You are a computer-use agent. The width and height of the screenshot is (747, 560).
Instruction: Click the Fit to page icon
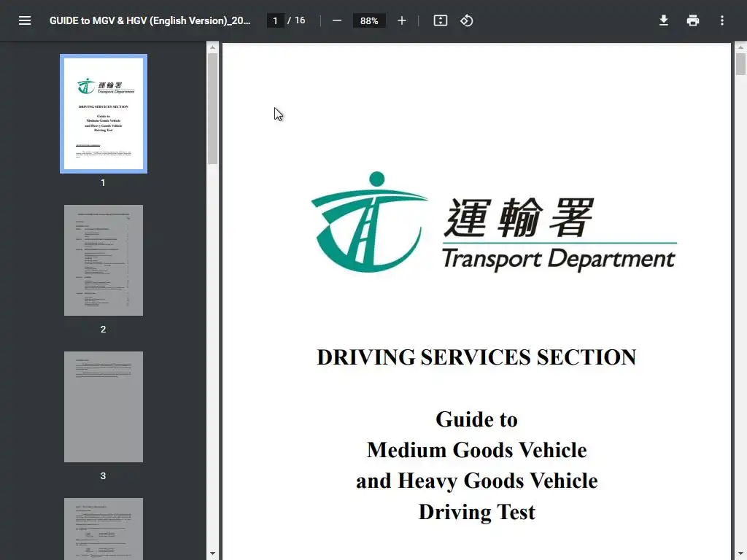[440, 20]
